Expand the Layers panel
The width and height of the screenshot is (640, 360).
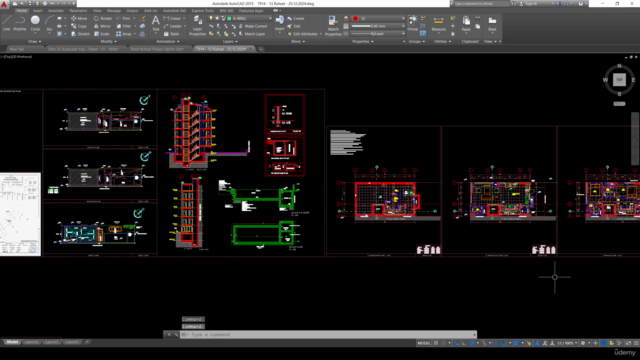click(230, 42)
